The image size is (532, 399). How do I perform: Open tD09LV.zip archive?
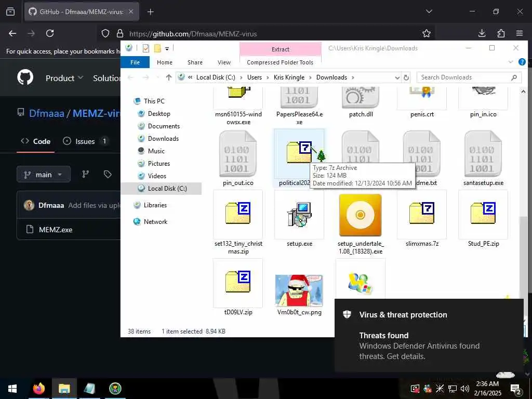238,287
